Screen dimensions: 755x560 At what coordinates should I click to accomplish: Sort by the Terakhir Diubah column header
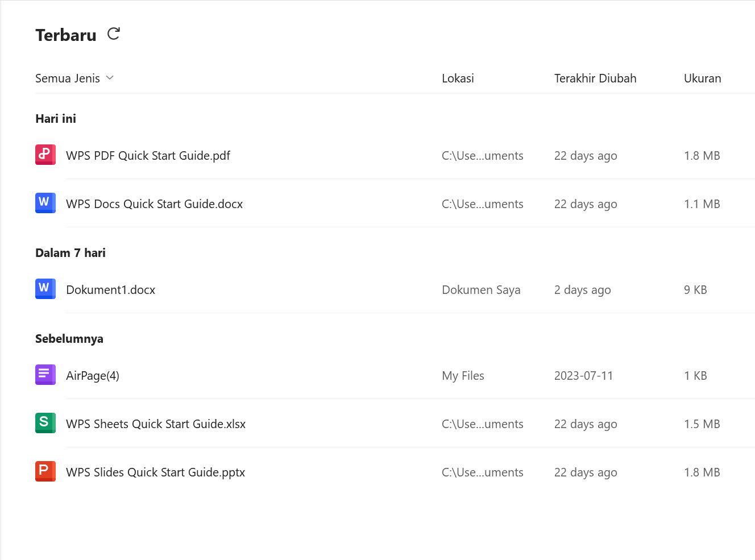[595, 78]
